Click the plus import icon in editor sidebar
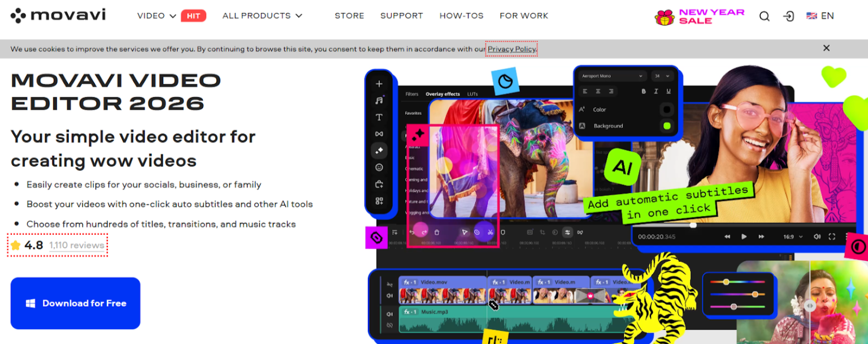868x344 pixels. [x=379, y=84]
